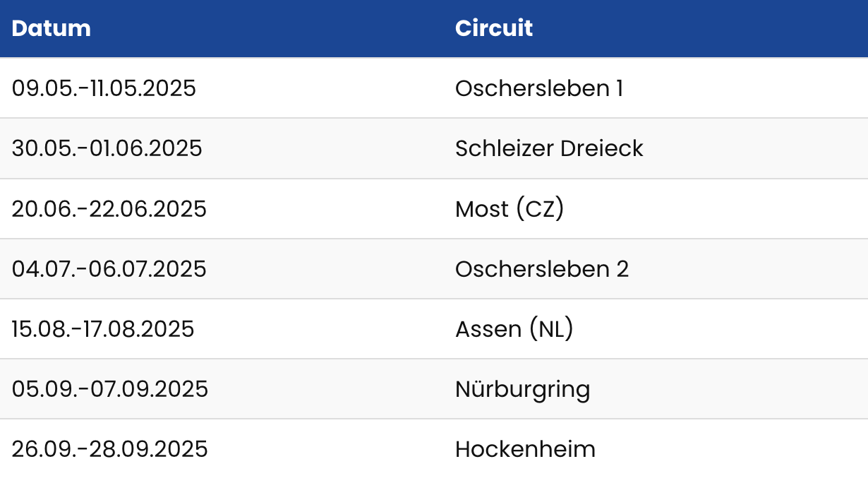Screen dimensions: 868x483
Task: Click the Circuit column header
Action: point(494,28)
